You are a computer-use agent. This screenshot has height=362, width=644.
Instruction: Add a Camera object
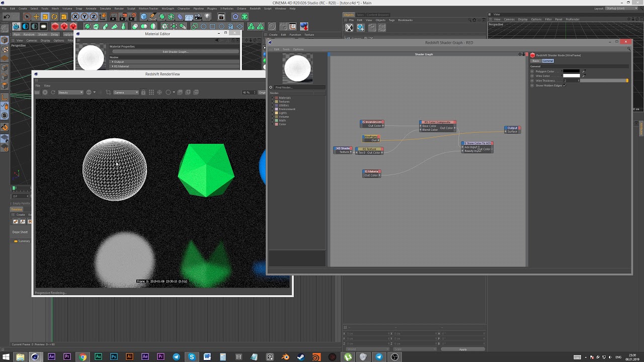pyautogui.click(x=198, y=17)
